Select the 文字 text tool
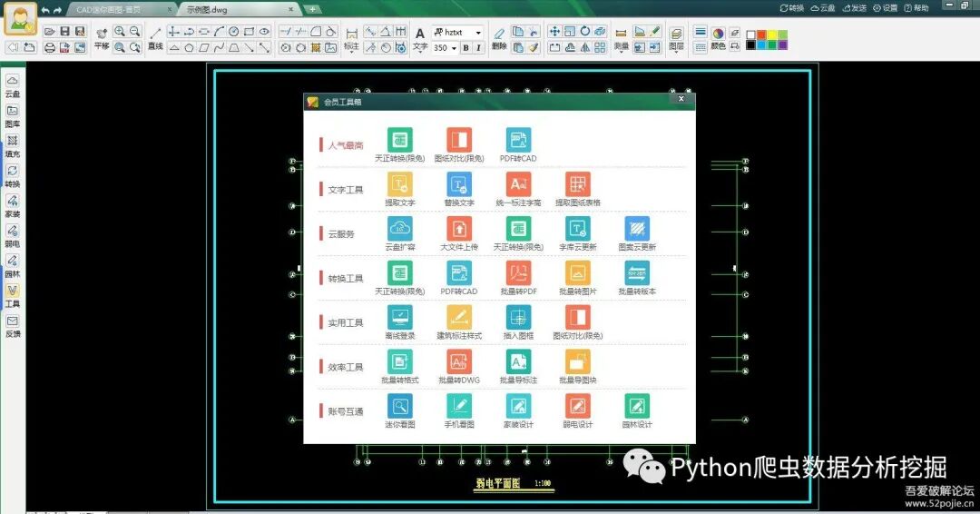Screen dimensions: 980x514 [420, 39]
